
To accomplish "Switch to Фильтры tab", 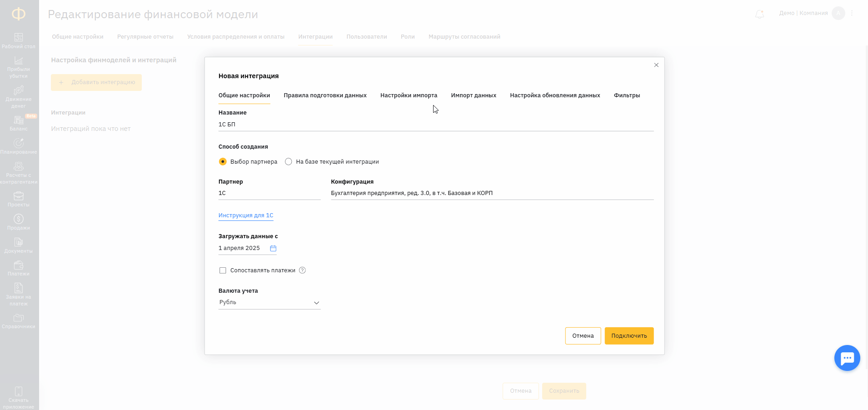I will [627, 95].
